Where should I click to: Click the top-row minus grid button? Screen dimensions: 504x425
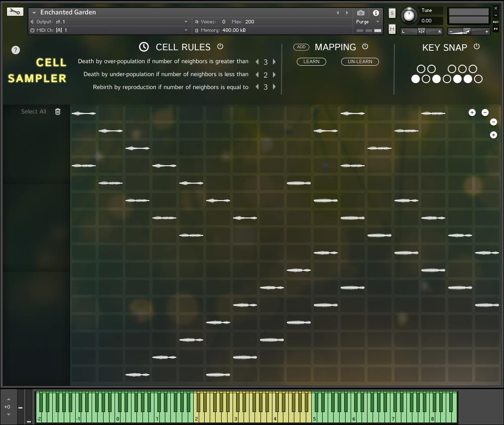coord(485,112)
